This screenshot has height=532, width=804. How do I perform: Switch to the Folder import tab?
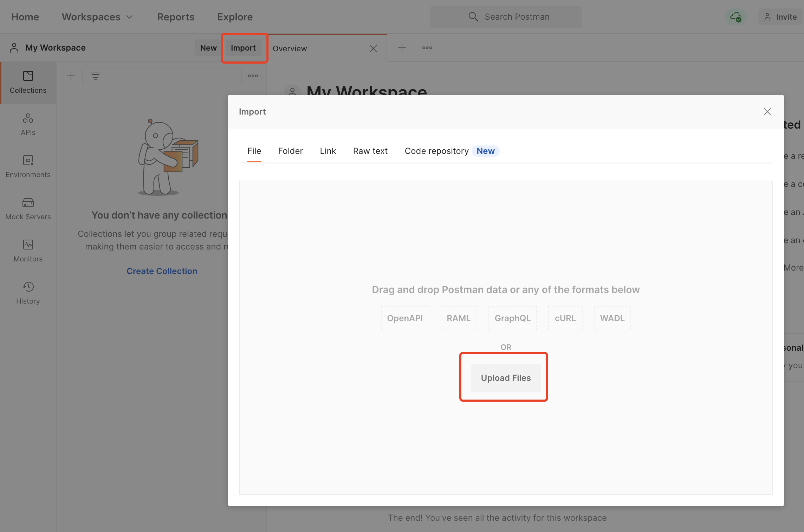[290, 151]
